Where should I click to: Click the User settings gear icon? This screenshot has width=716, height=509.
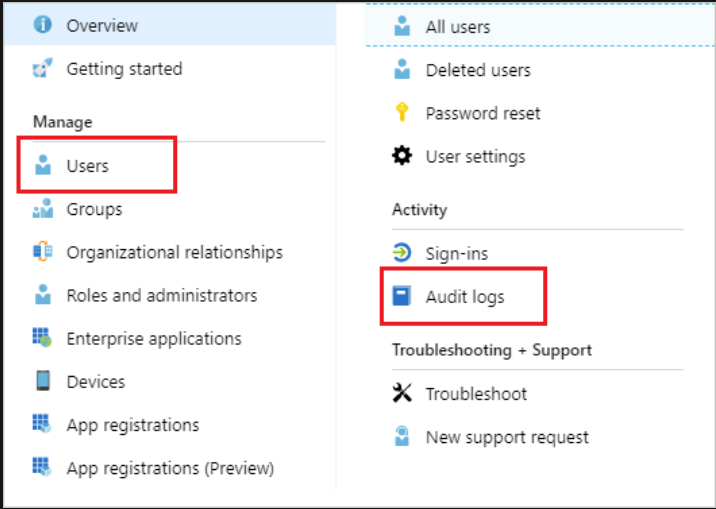(x=402, y=156)
